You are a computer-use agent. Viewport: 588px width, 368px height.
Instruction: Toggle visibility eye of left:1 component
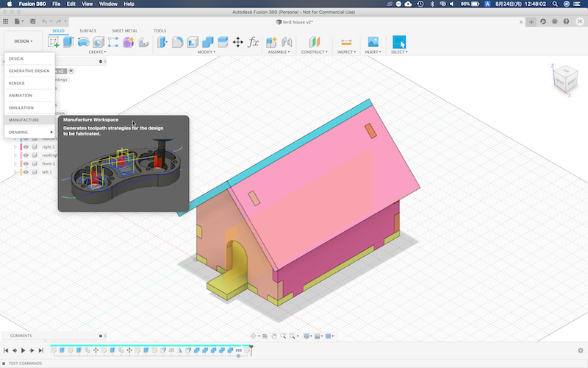coord(26,172)
